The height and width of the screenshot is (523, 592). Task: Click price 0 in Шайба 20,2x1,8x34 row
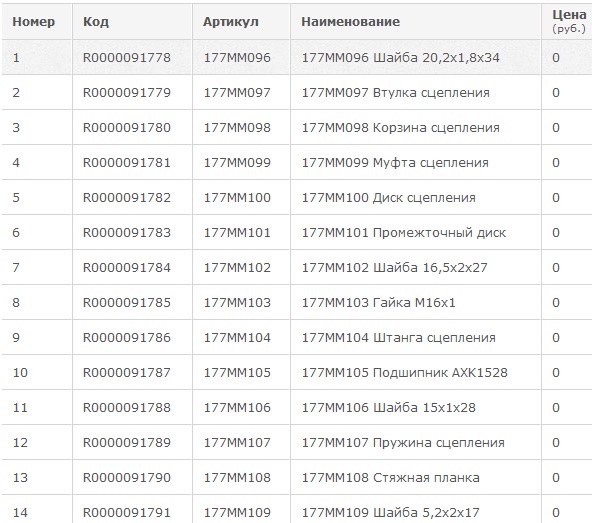pyautogui.click(x=556, y=58)
